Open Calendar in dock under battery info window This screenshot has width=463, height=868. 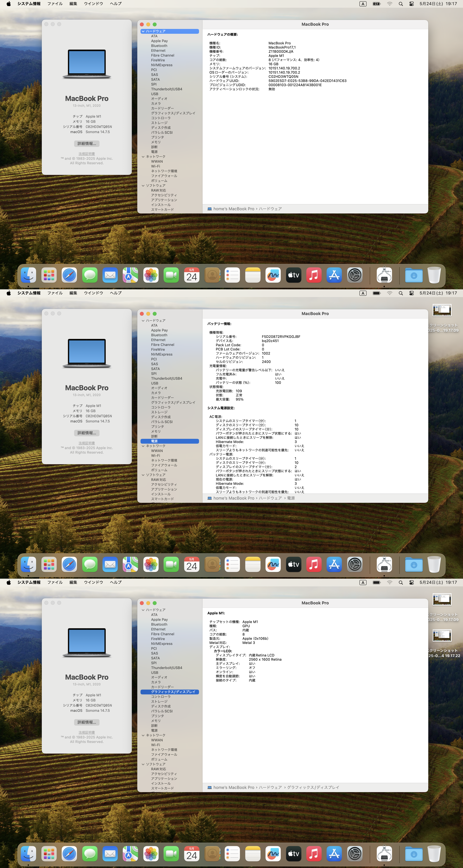(192, 564)
